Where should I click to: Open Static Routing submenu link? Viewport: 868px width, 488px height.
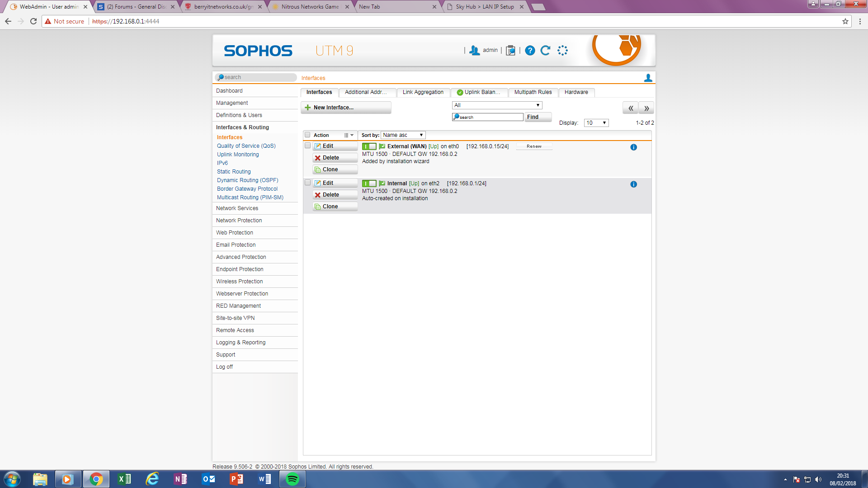point(234,172)
